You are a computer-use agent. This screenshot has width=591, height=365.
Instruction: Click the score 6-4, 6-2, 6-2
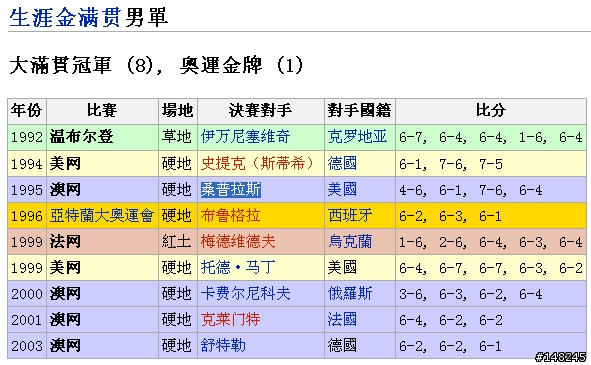tap(450, 320)
